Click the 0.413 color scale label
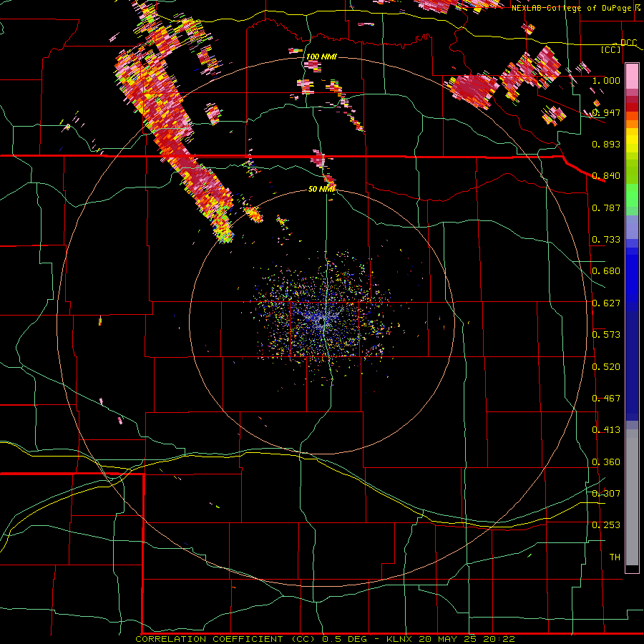The image size is (644, 644). click(606, 430)
